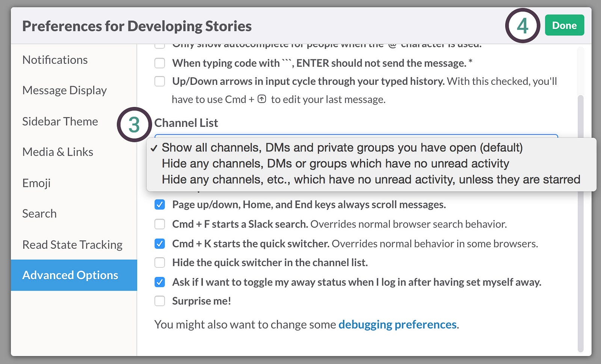The width and height of the screenshot is (601, 364).
Task: Open the Search preferences tab
Action: tap(39, 214)
